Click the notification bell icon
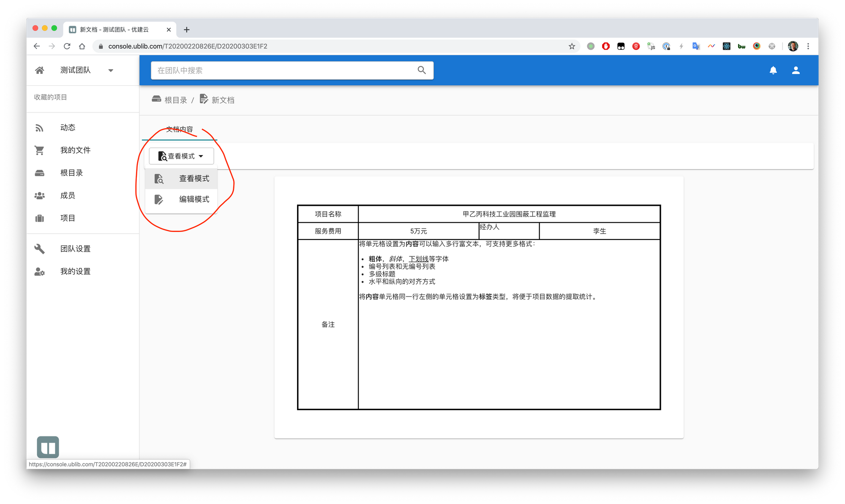Image resolution: width=845 pixels, height=504 pixels. (x=773, y=71)
